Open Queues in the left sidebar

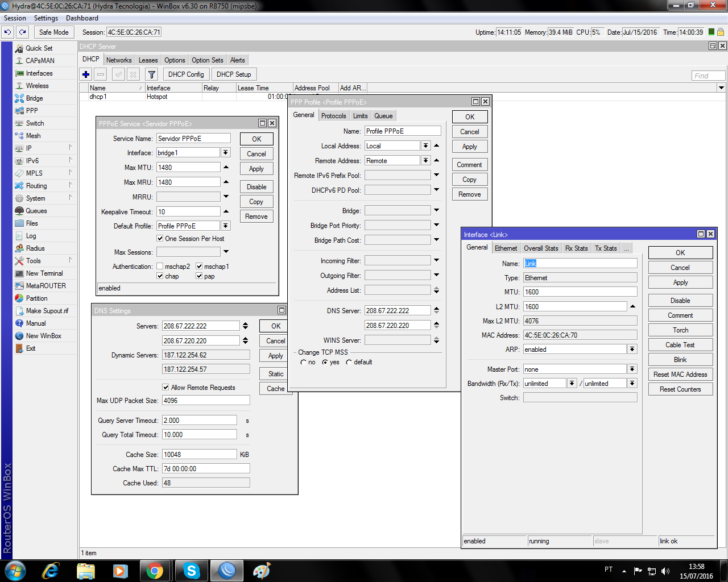click(x=36, y=211)
